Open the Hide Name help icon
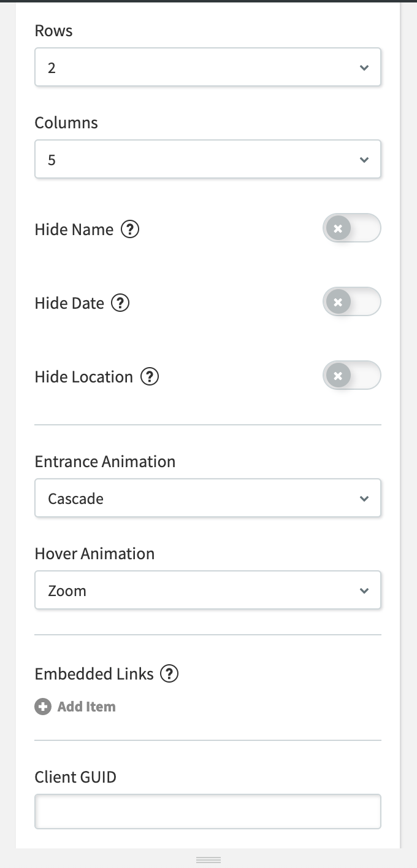 tap(130, 230)
